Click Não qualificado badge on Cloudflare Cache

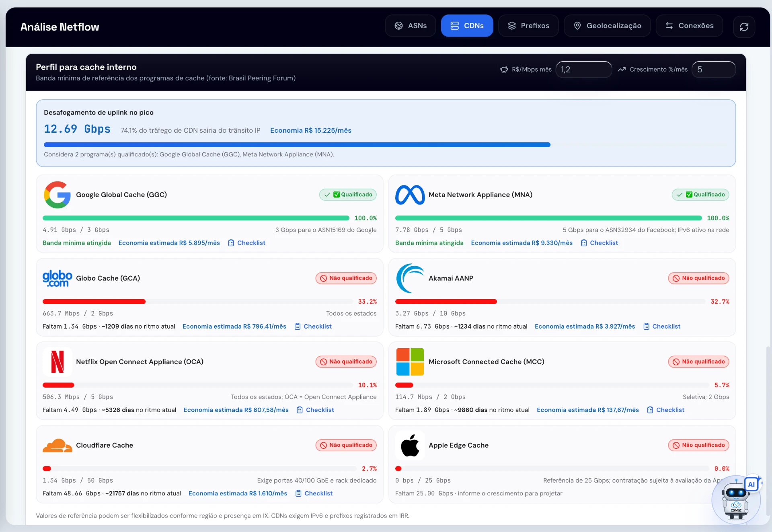(346, 445)
